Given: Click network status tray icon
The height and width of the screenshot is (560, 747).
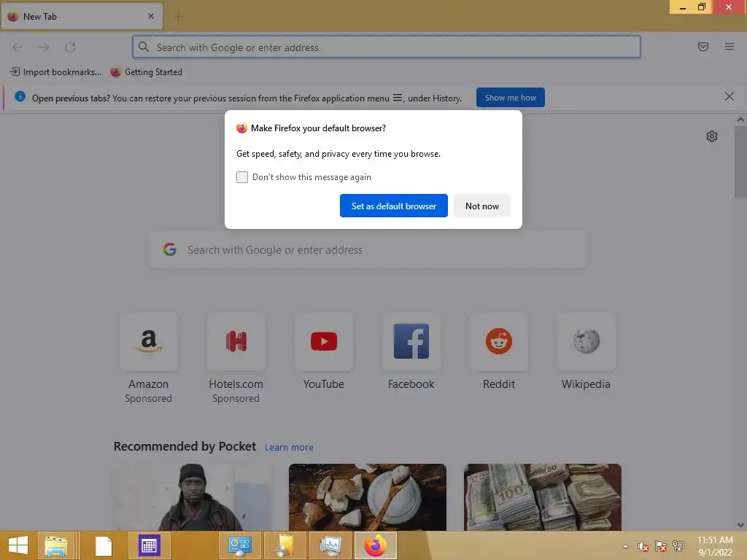Looking at the screenshot, I should (678, 545).
